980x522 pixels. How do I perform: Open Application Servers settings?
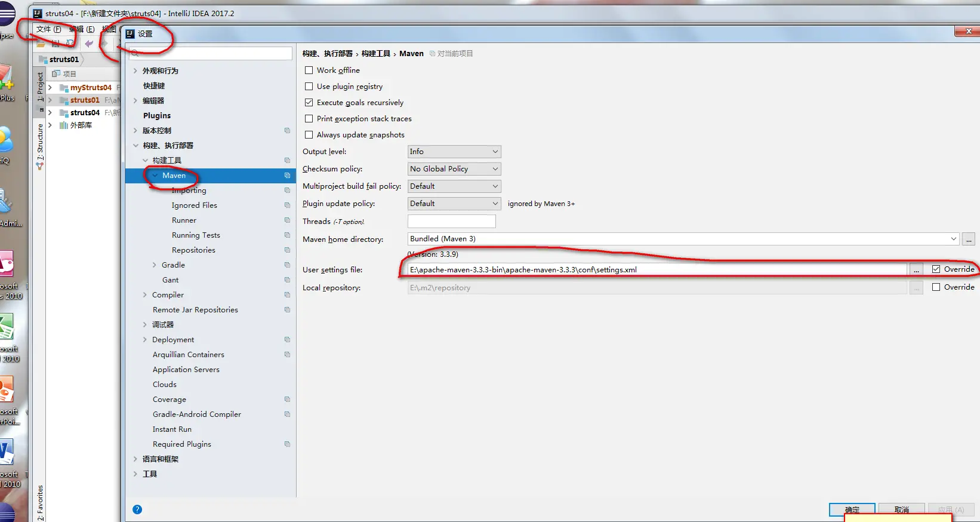pyautogui.click(x=186, y=369)
